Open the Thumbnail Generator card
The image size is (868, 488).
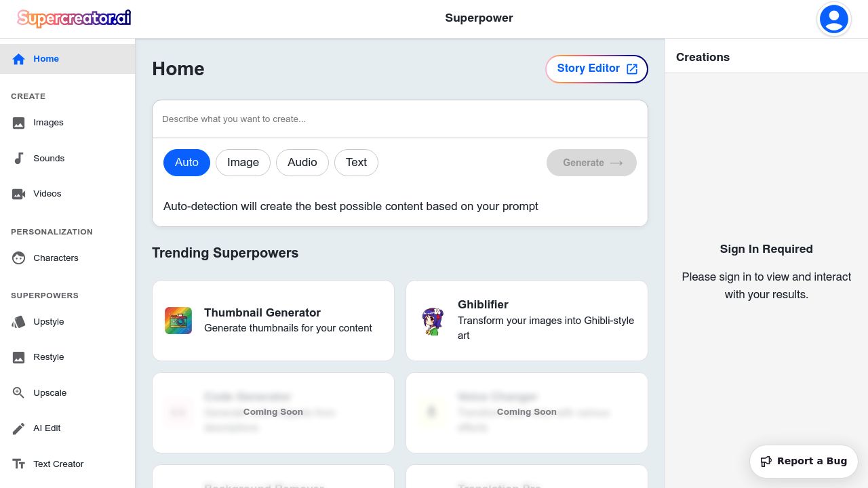273,321
